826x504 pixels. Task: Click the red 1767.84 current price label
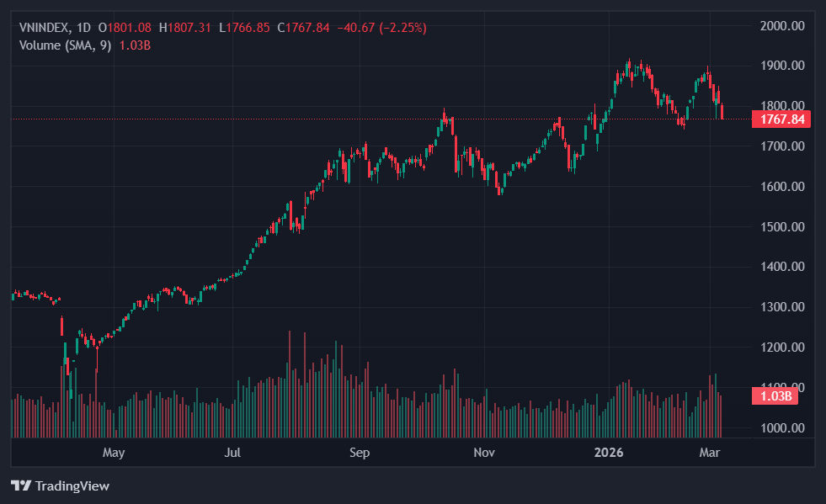click(781, 119)
